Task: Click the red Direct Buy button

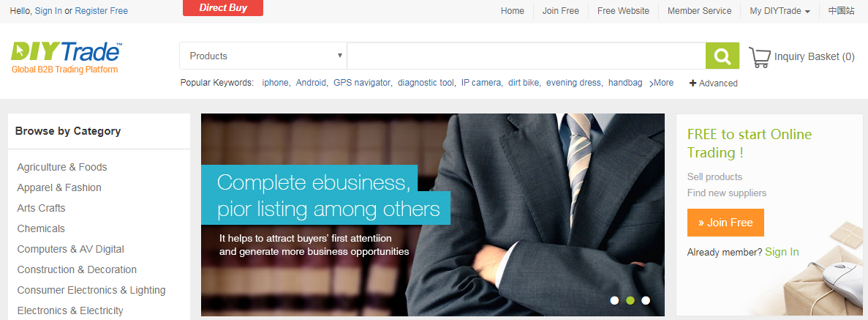Action: point(223,8)
